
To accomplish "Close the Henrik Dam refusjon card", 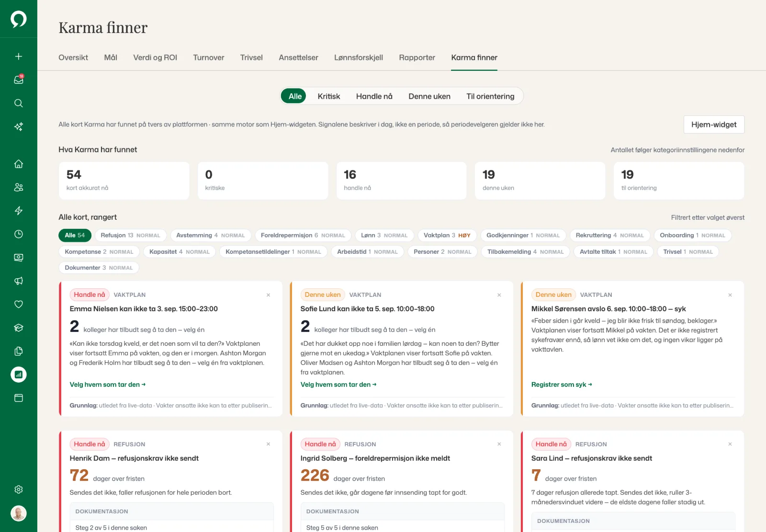I will pos(269,444).
